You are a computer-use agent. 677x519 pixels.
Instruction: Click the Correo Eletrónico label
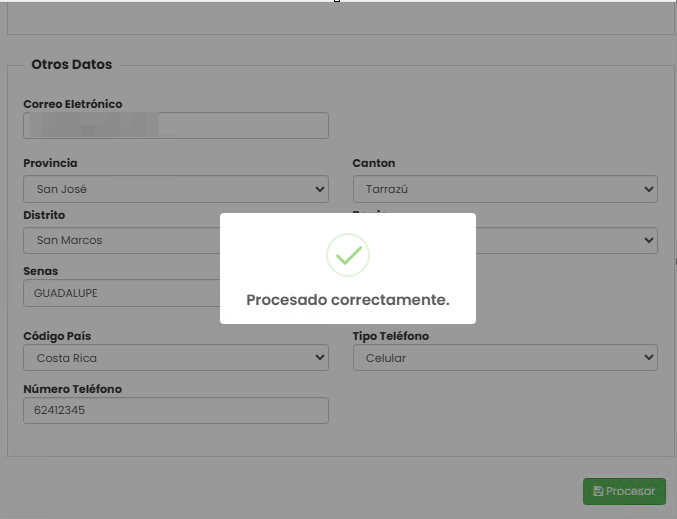click(x=73, y=104)
